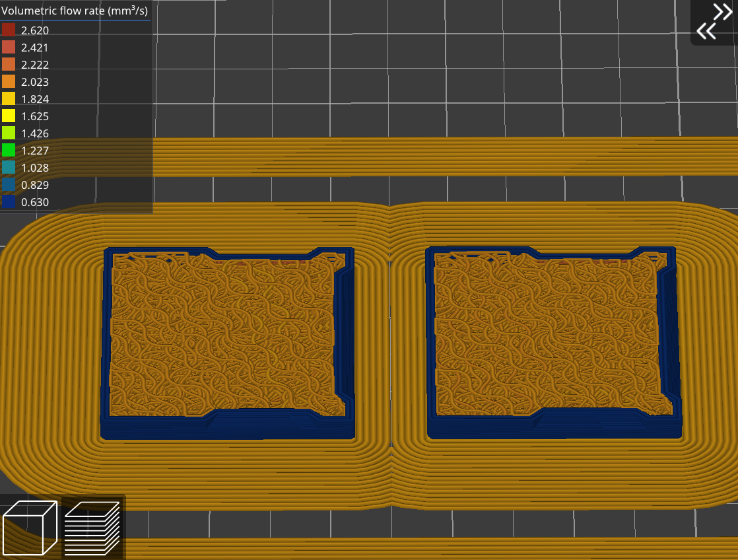Click the 2.620 dark red swatch

[9, 30]
